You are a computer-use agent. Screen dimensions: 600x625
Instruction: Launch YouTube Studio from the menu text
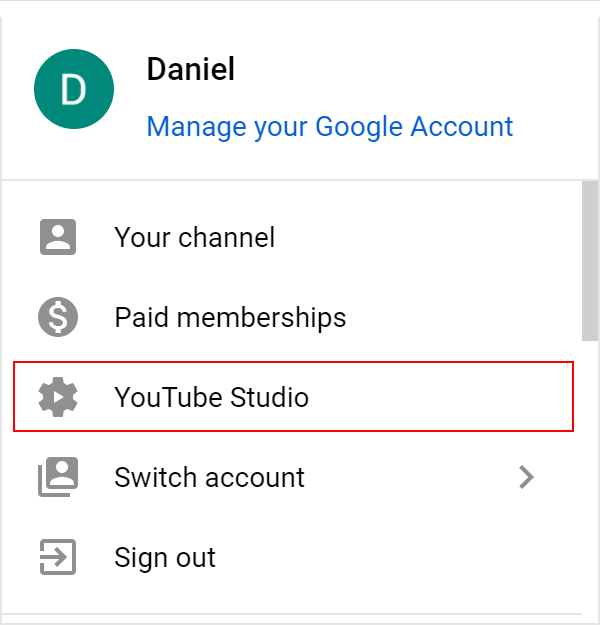(211, 397)
